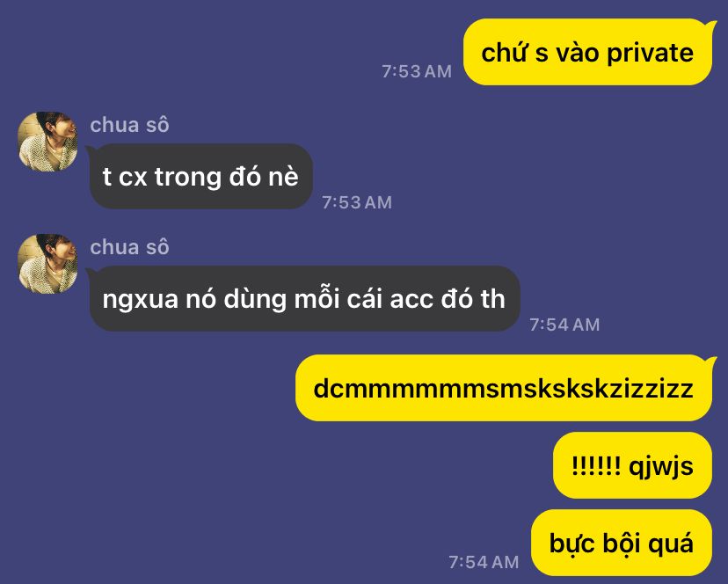
Task: Click 'qjwjs' text in yellow bubble
Action: [x=661, y=466]
